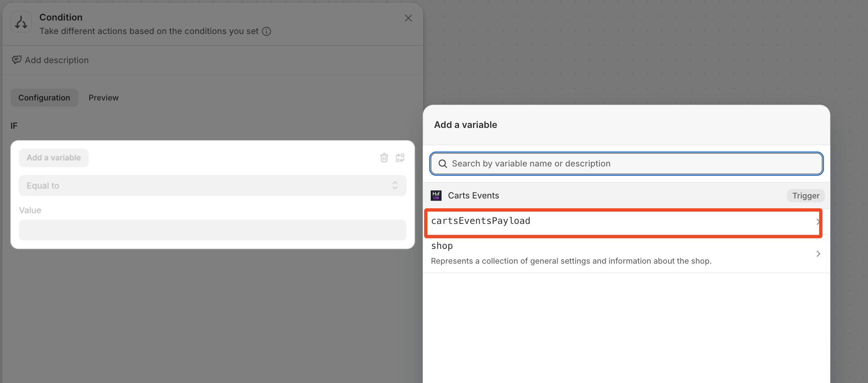Click the Add description link text

57,60
